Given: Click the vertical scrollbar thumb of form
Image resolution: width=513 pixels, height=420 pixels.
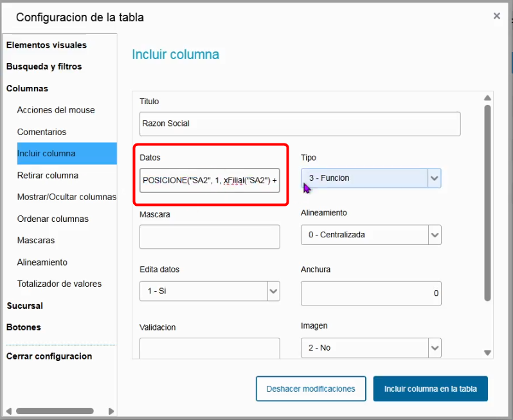Looking at the screenshot, I should click(x=487, y=203).
